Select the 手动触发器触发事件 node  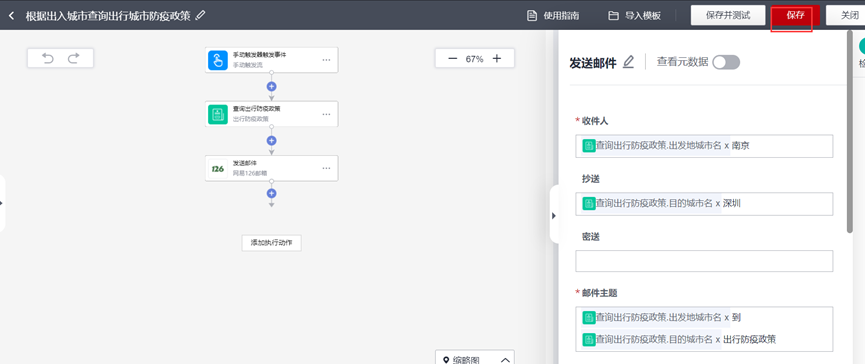(x=271, y=60)
